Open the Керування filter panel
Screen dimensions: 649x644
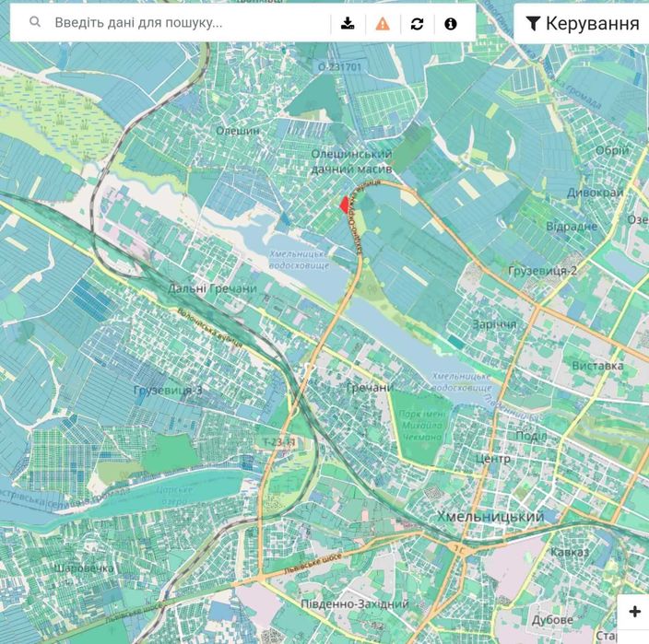pos(582,24)
